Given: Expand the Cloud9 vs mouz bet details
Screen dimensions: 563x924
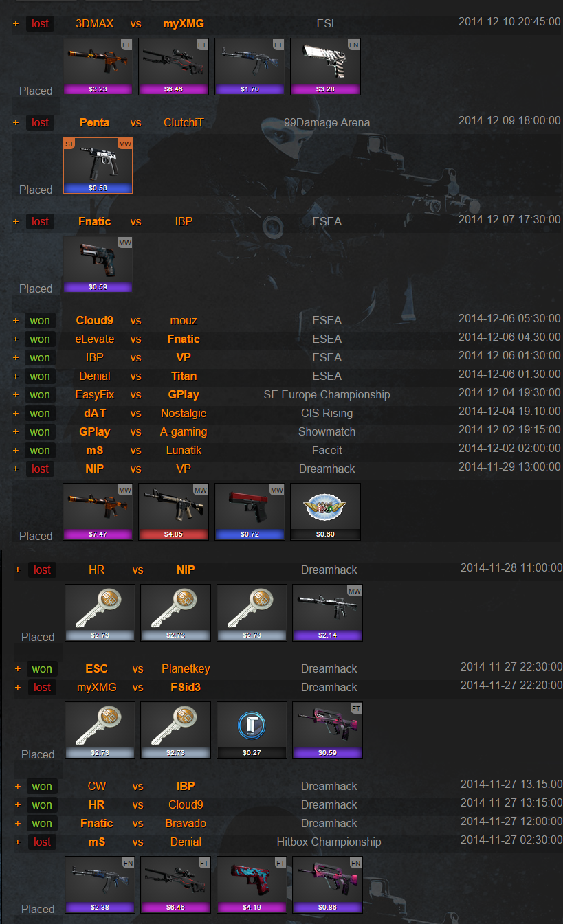Looking at the screenshot, I should tap(15, 321).
